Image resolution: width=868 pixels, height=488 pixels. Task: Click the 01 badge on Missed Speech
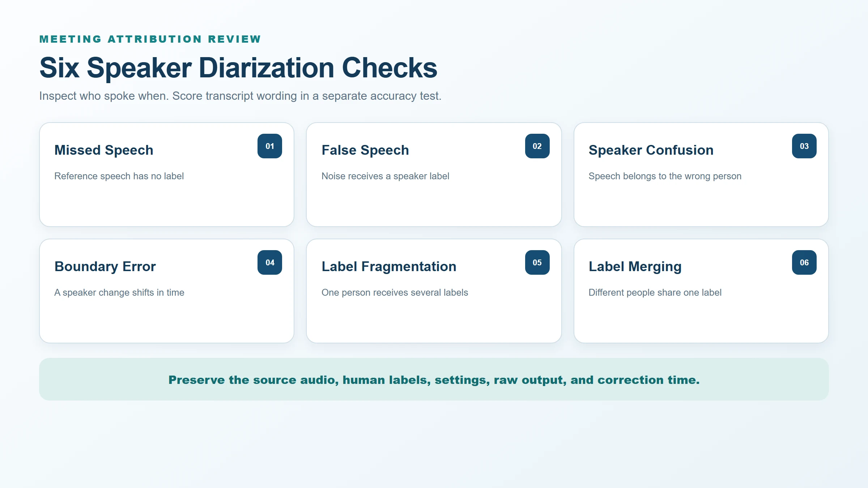pos(270,146)
